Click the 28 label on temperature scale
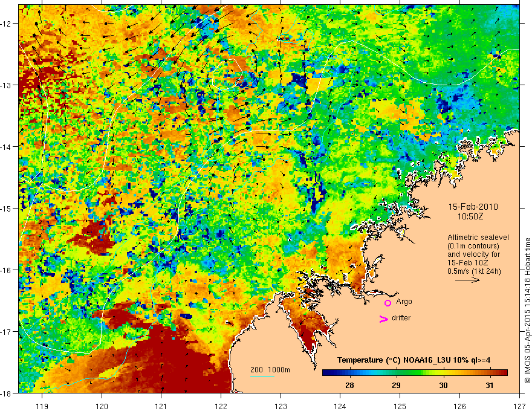Image resolution: width=532 pixels, height=411 pixels. (x=349, y=385)
